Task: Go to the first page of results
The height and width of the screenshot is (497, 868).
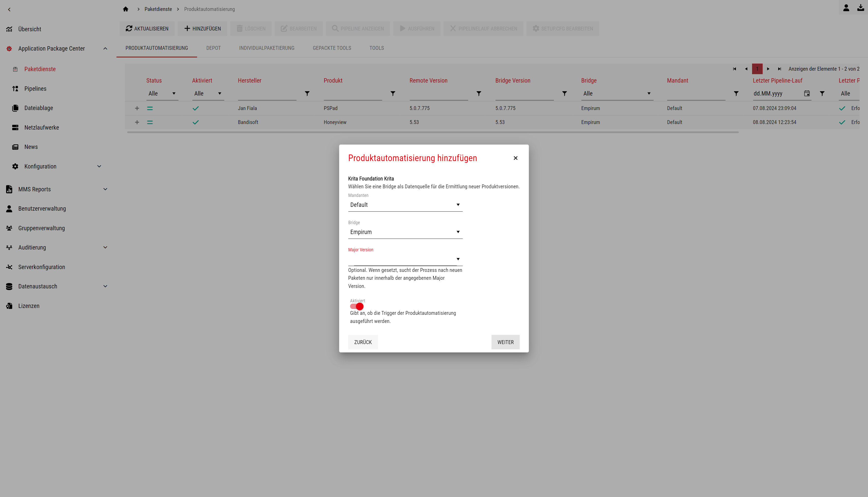Action: coord(734,69)
